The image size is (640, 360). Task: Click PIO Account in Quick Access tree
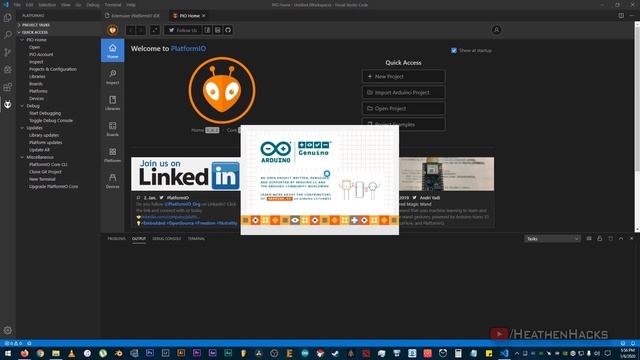point(41,54)
